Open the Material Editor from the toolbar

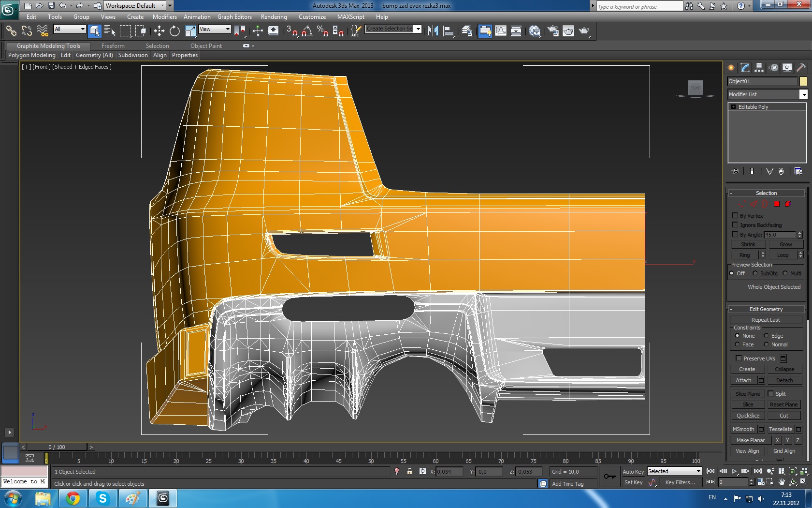pos(535,31)
